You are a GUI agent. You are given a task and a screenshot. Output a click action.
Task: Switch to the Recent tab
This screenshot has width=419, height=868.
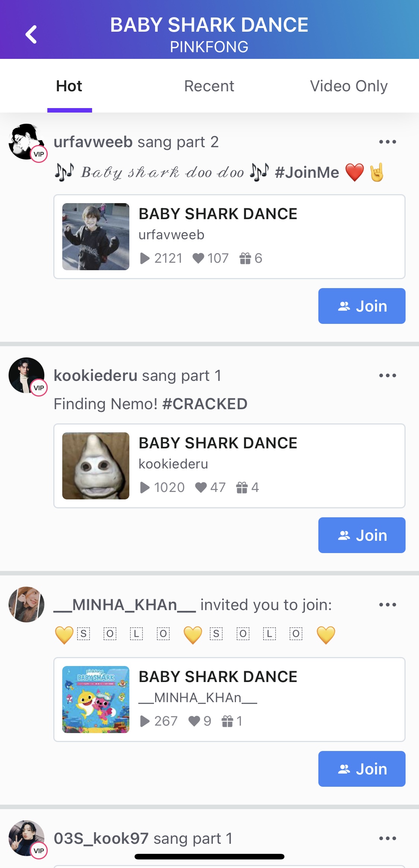pyautogui.click(x=209, y=86)
